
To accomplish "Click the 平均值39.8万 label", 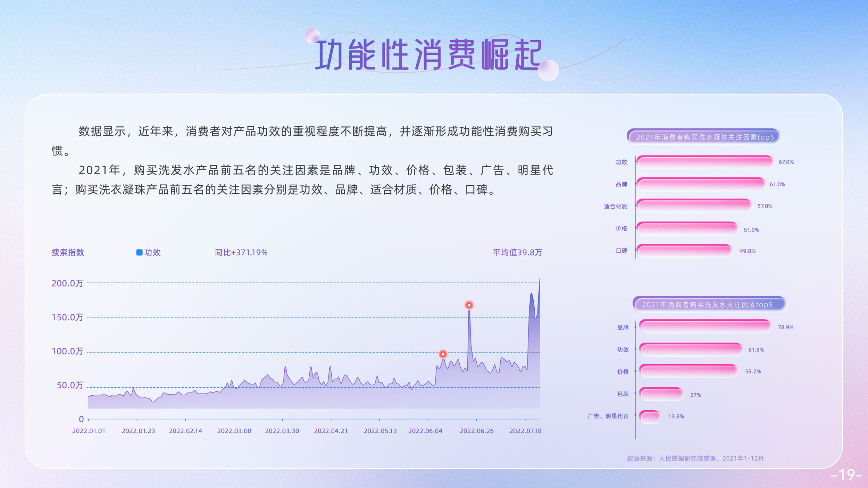I will click(517, 252).
